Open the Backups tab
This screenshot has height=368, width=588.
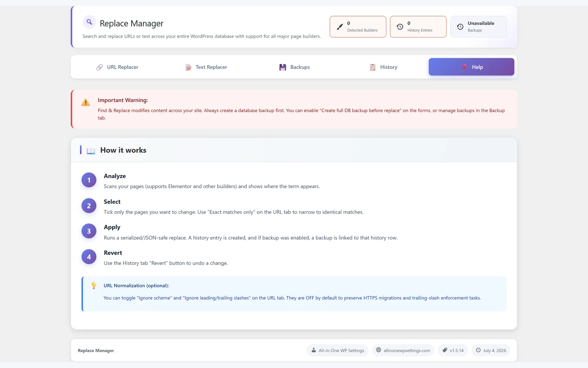tap(295, 67)
